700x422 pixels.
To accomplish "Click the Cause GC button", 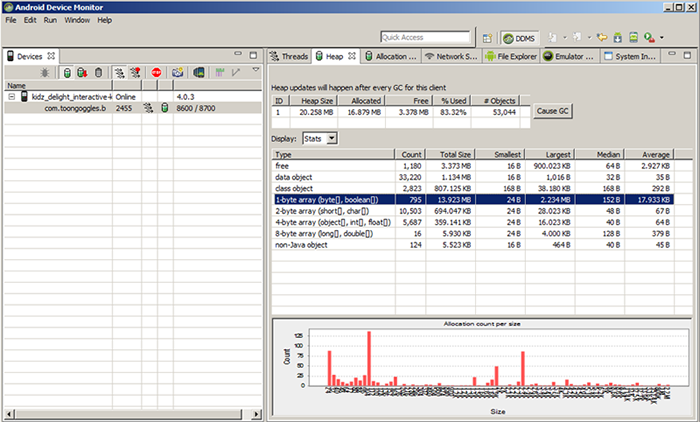I will click(552, 111).
